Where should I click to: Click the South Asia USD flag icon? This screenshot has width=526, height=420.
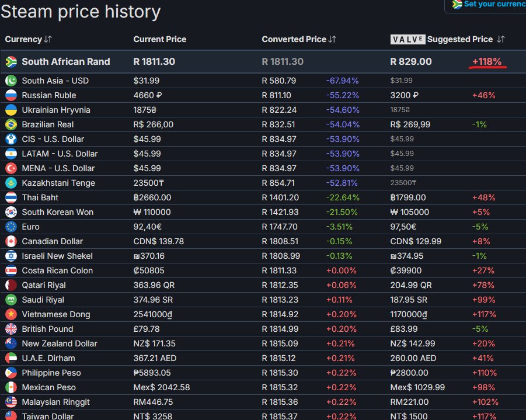click(x=11, y=81)
